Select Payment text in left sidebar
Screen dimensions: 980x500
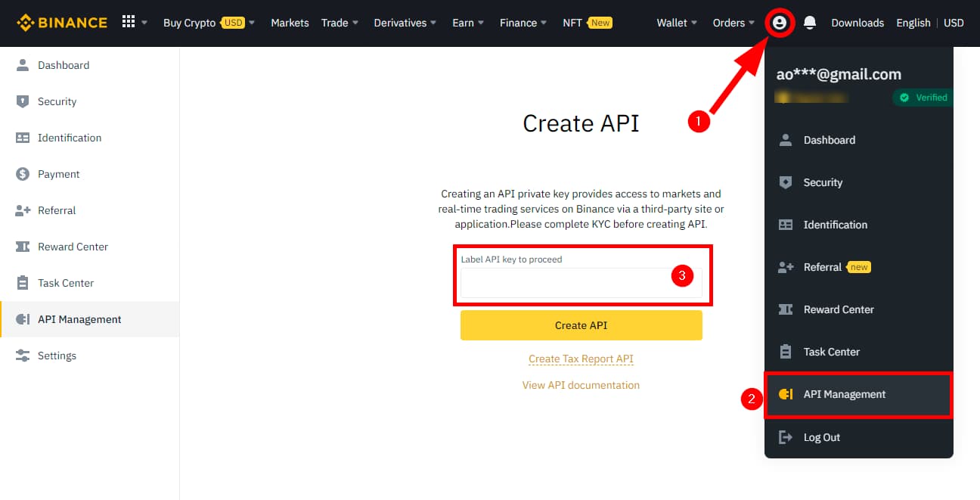point(59,174)
